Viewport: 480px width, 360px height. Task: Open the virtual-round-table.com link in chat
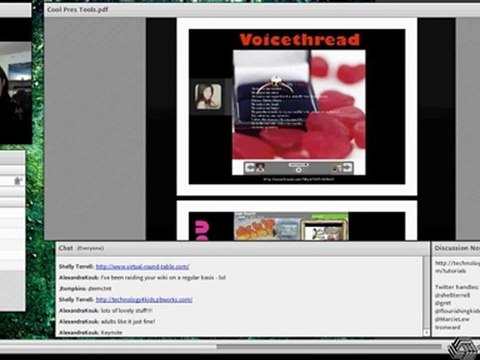[x=142, y=267]
